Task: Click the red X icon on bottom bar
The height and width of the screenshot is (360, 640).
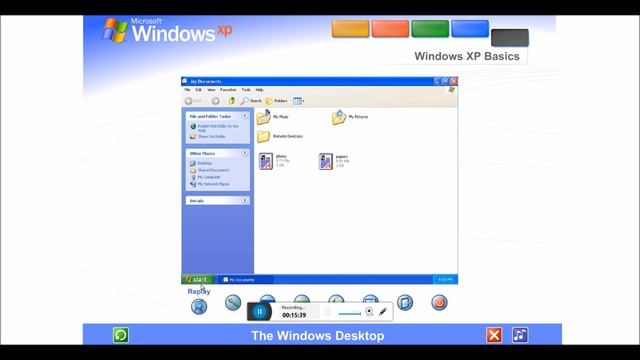Action: (494, 335)
